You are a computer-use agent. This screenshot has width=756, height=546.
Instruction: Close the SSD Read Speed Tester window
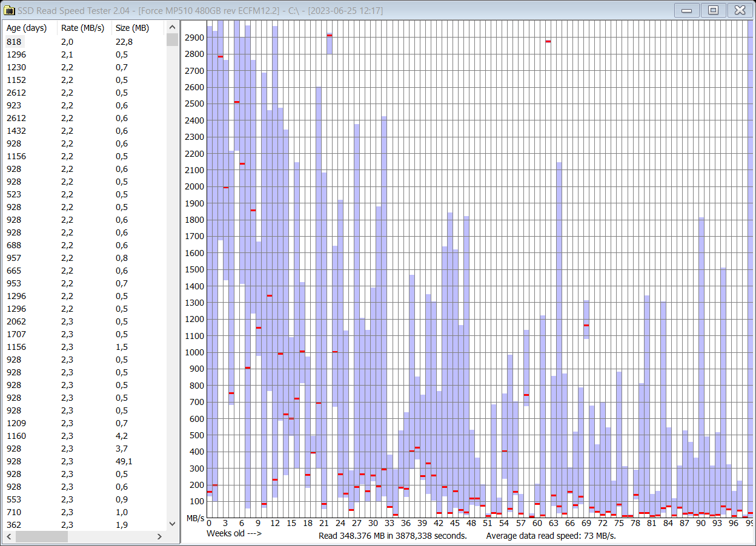click(740, 10)
